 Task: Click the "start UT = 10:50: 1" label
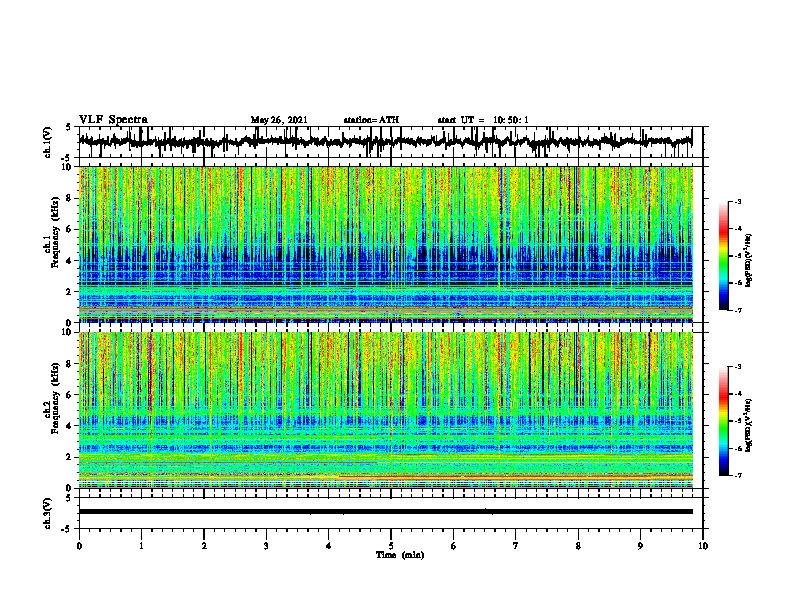(483, 120)
